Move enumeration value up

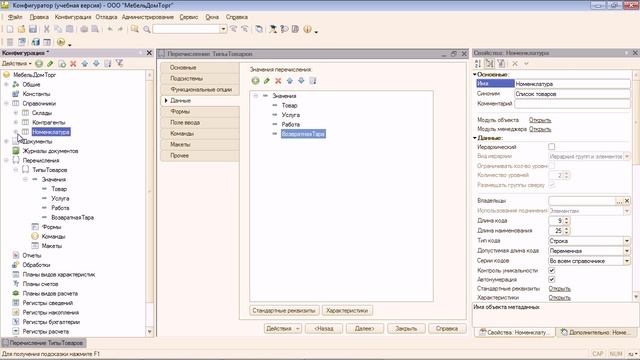(x=290, y=81)
